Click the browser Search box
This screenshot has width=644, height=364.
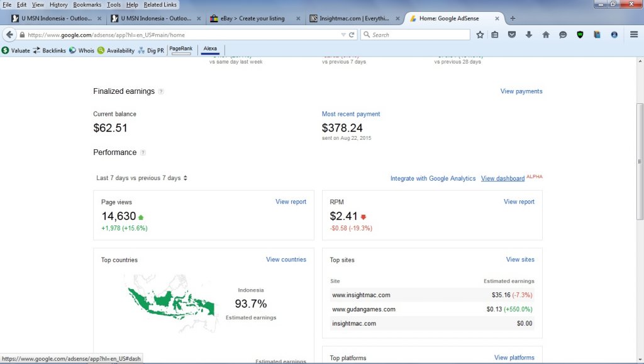coord(415,35)
